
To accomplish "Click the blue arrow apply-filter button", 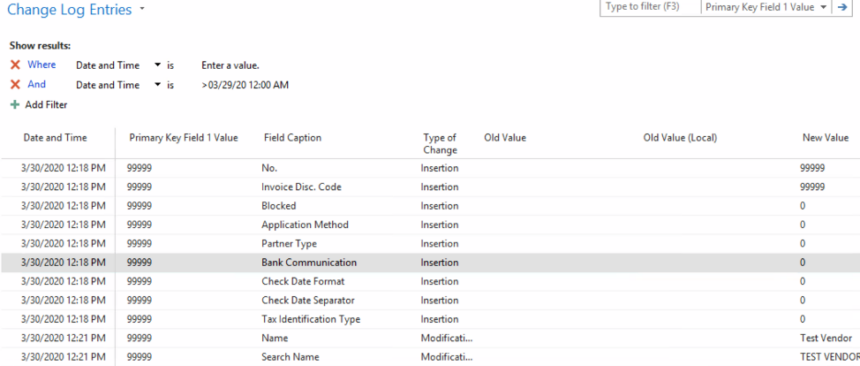I will click(x=842, y=7).
